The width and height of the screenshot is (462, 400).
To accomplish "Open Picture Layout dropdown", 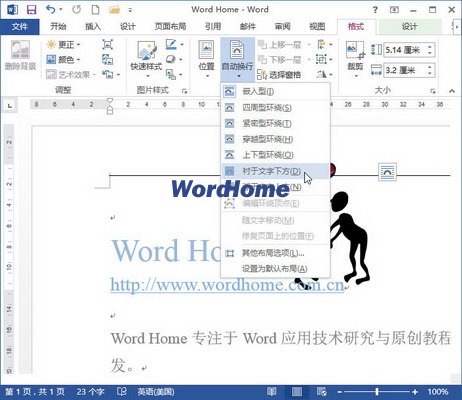I will (174, 74).
